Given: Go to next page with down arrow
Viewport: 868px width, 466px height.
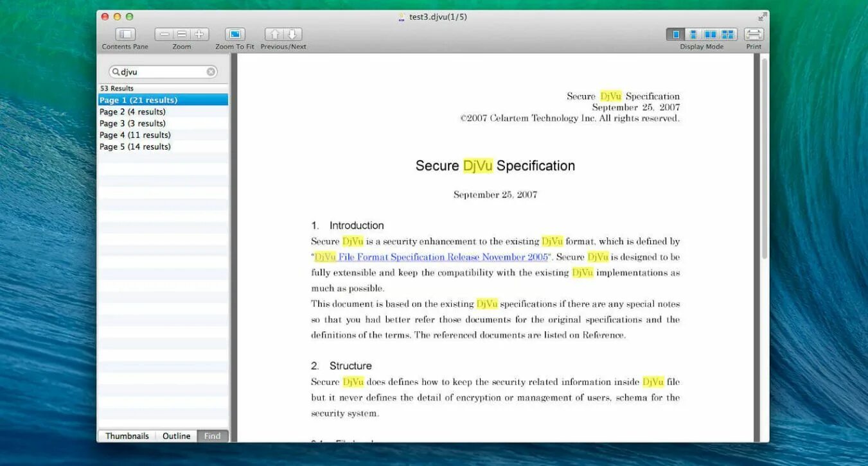Looking at the screenshot, I should [292, 34].
